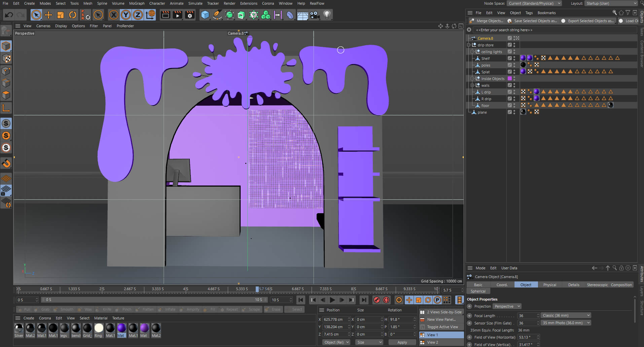Image resolution: width=644 pixels, height=347 pixels.
Task: Toggle Y axis lock
Action: click(126, 15)
